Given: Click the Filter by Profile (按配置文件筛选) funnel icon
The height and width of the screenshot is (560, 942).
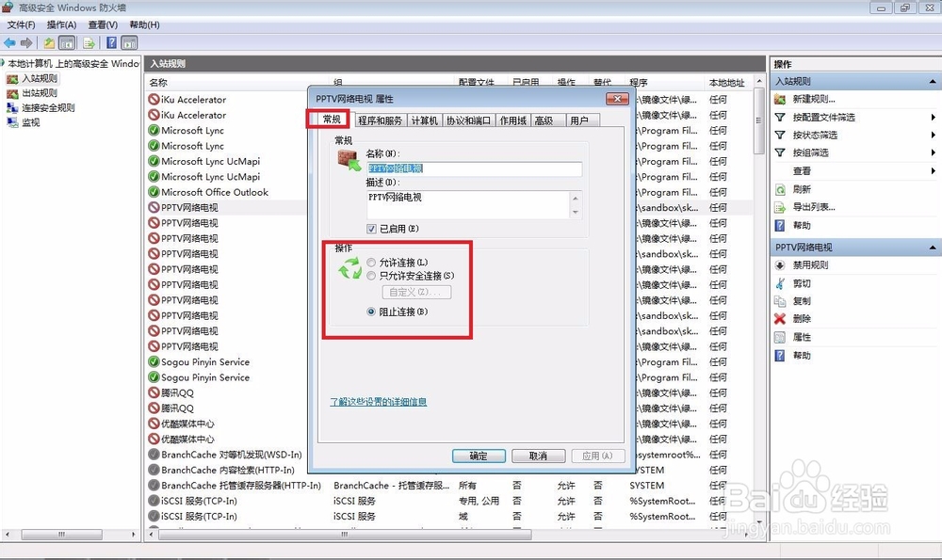Looking at the screenshot, I should (780, 117).
